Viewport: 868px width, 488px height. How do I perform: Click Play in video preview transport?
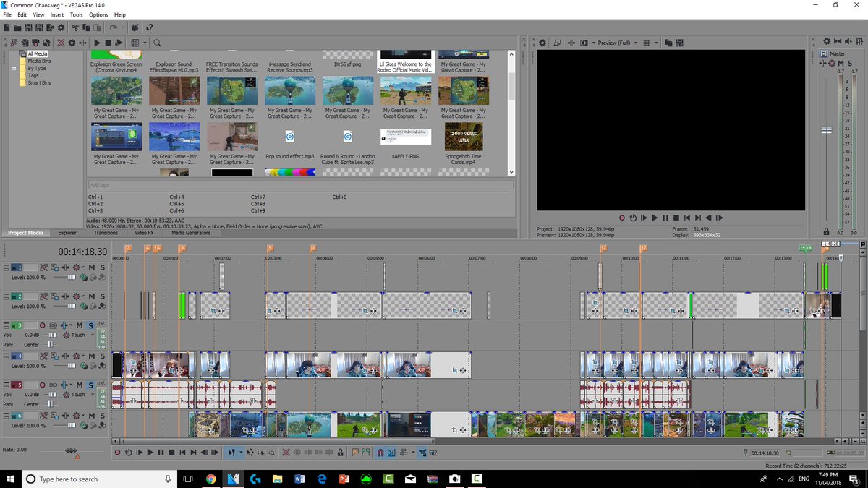[x=655, y=217]
